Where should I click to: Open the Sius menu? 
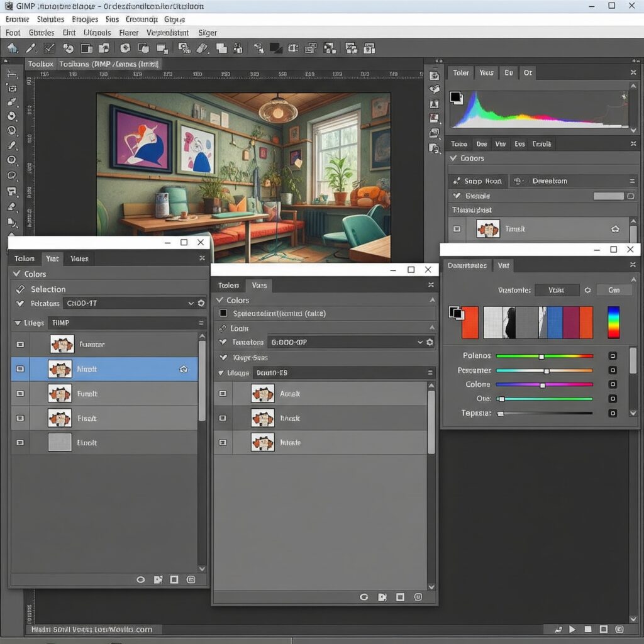click(x=112, y=19)
